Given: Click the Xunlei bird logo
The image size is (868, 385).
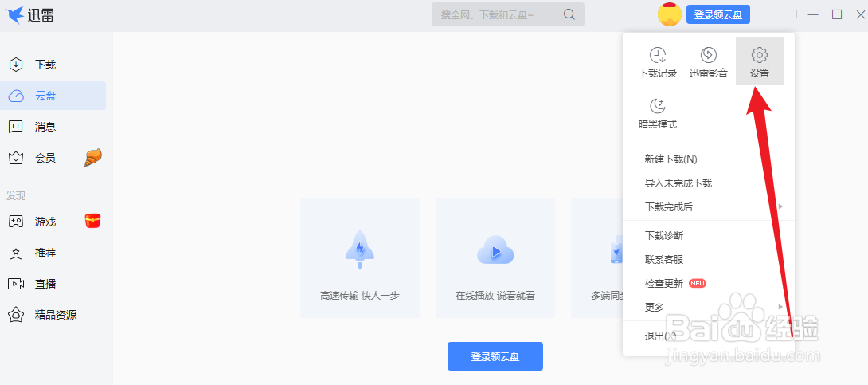Looking at the screenshot, I should [x=15, y=15].
